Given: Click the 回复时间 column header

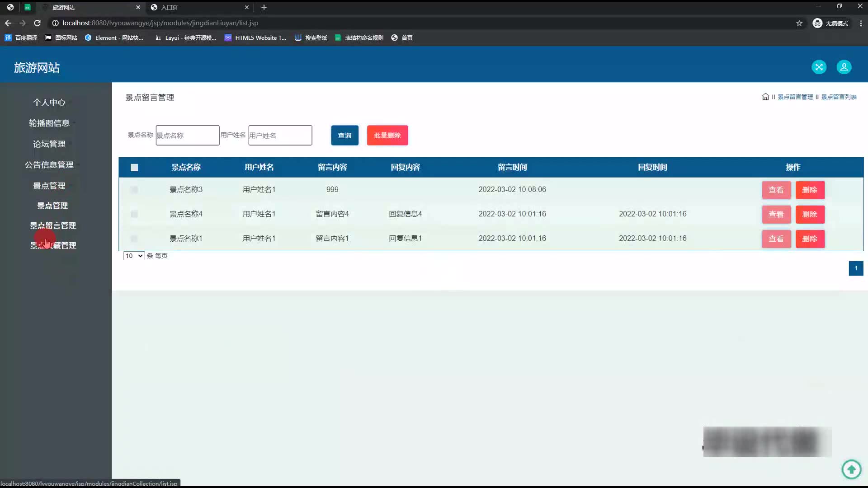Looking at the screenshot, I should [x=652, y=167].
